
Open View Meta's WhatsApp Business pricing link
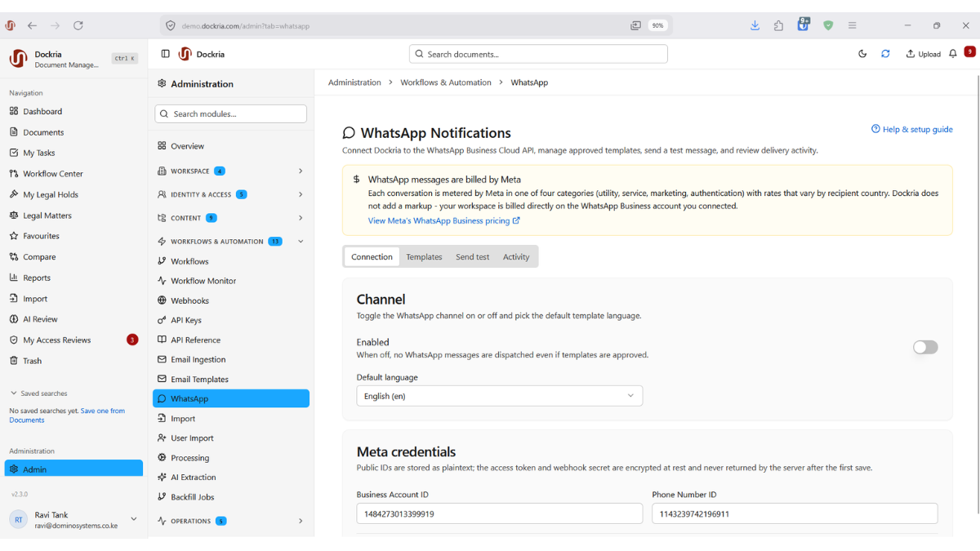[x=444, y=220]
